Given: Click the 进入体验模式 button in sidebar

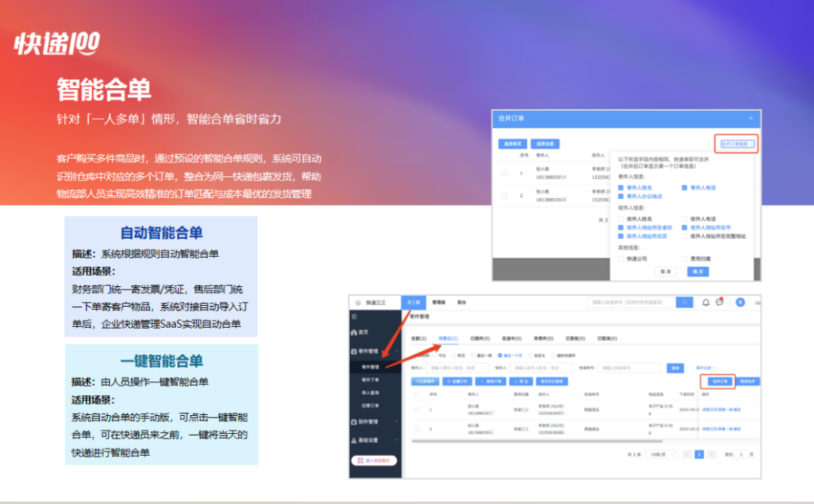Looking at the screenshot, I should [375, 460].
